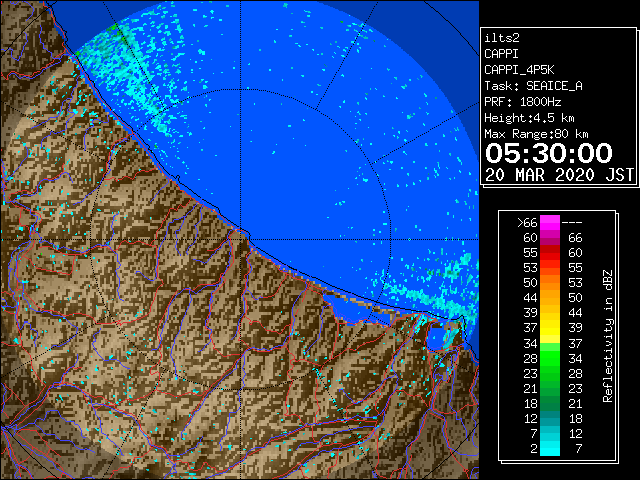
Task: Click the left-column legend value '60'
Action: pos(530,238)
